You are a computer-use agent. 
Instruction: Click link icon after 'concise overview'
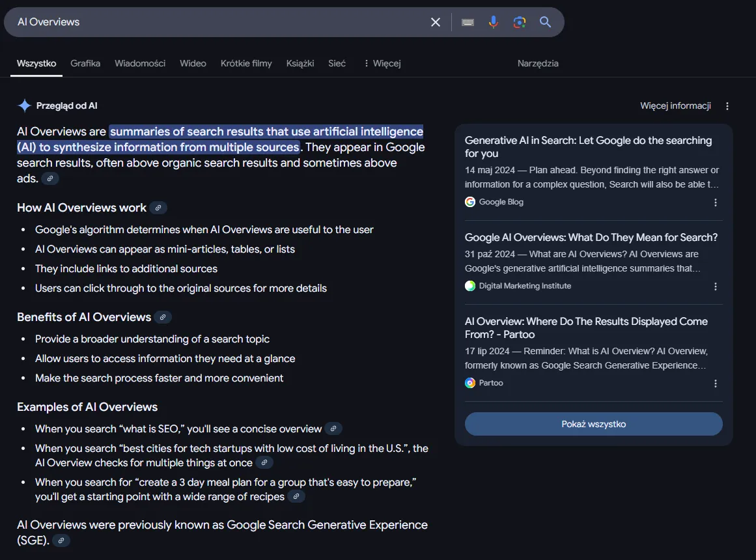click(333, 429)
